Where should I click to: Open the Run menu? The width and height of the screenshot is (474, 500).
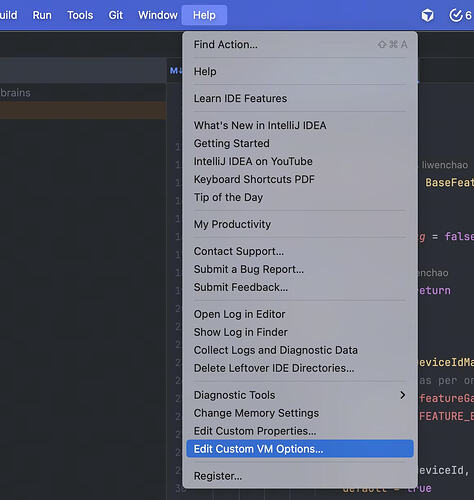coord(42,15)
